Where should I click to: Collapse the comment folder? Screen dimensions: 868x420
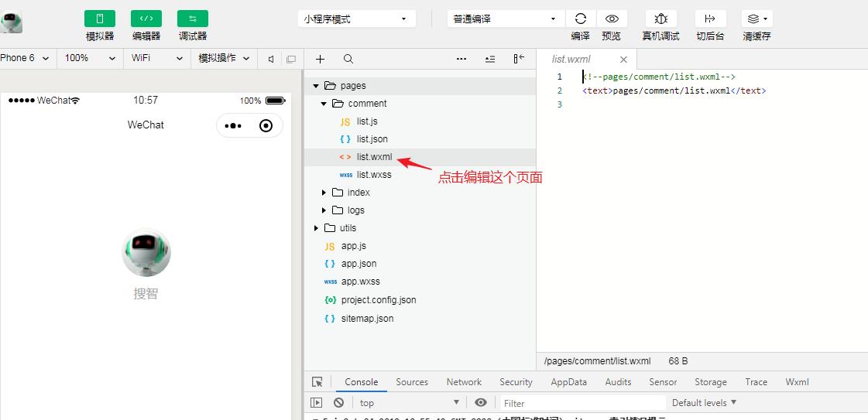(324, 104)
